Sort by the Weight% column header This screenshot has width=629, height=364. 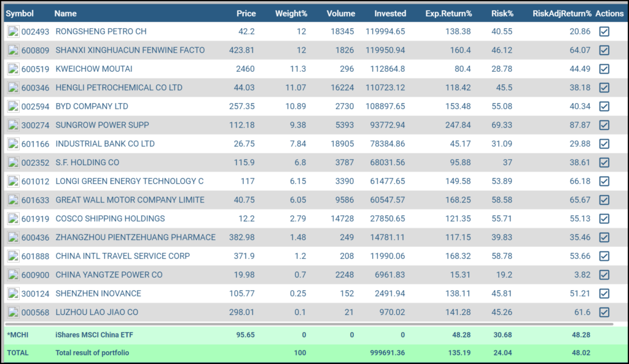[291, 14]
